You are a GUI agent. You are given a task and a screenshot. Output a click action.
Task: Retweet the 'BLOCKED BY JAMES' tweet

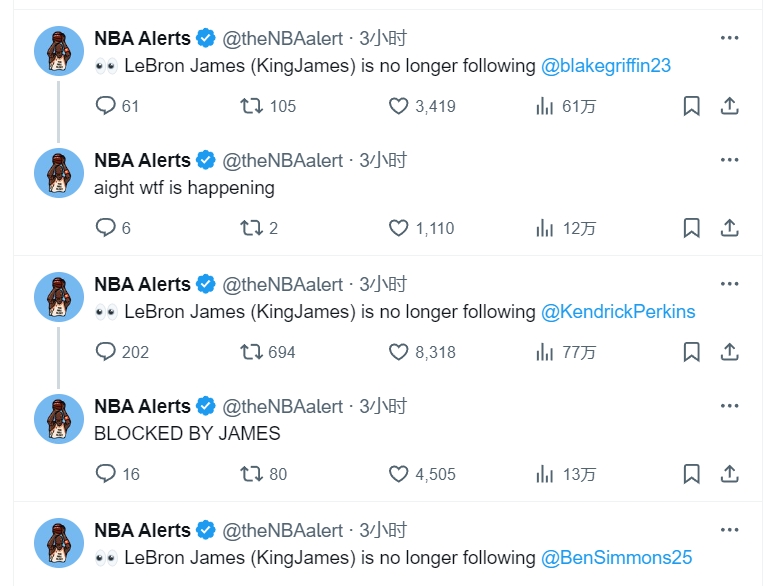252,474
